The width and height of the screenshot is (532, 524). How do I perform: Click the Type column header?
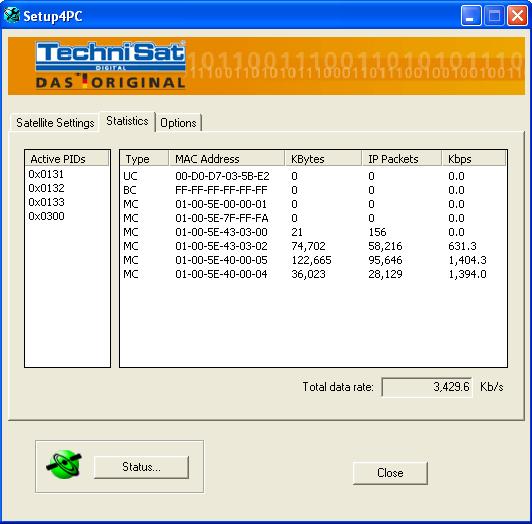[144, 159]
